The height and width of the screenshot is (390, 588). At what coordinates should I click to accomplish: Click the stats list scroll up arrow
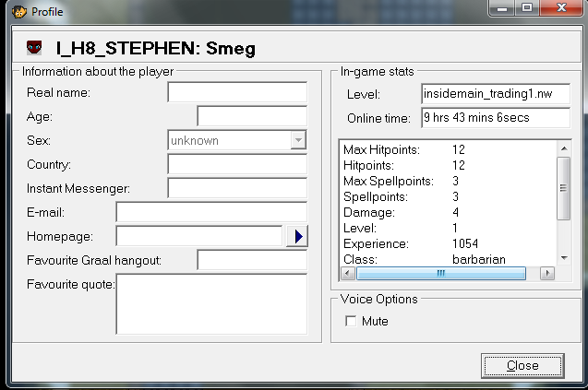(x=563, y=148)
